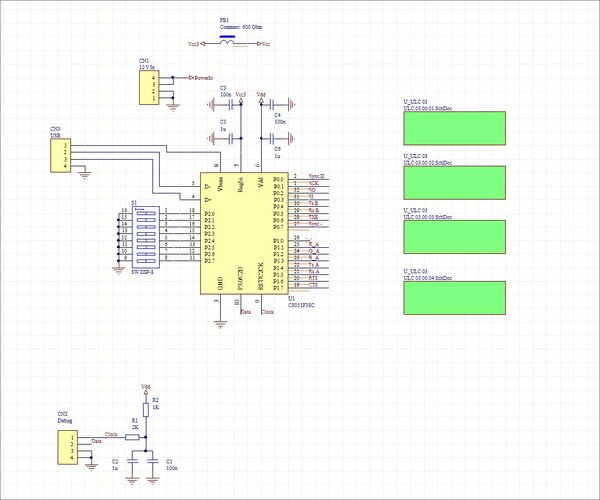Click the 'Tx A' net label
The image size is (600, 500).
(x=314, y=265)
